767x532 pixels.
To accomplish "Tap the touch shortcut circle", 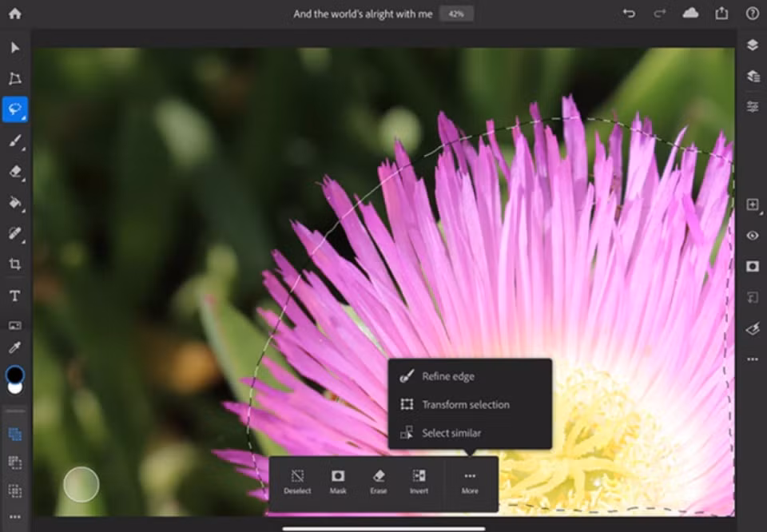I will pos(81,484).
